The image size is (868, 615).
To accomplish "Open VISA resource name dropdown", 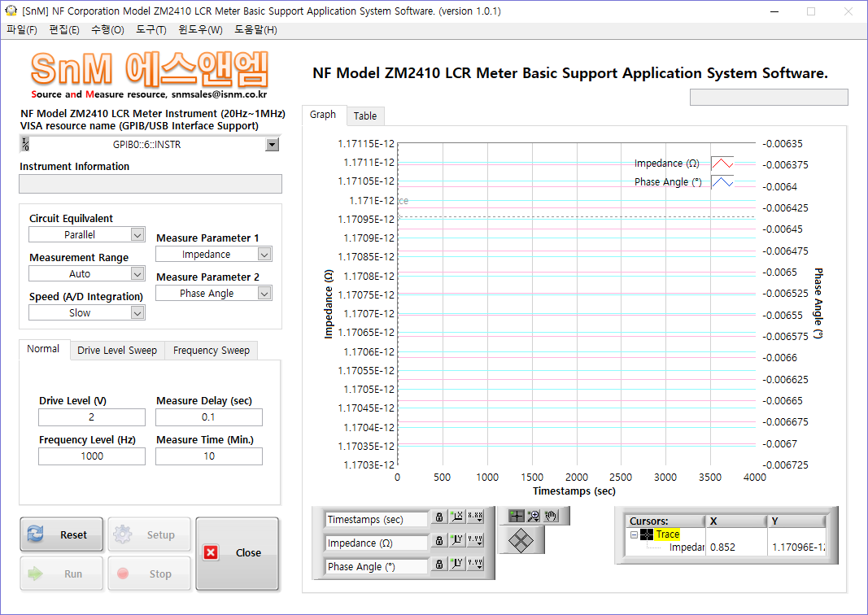I will (272, 145).
